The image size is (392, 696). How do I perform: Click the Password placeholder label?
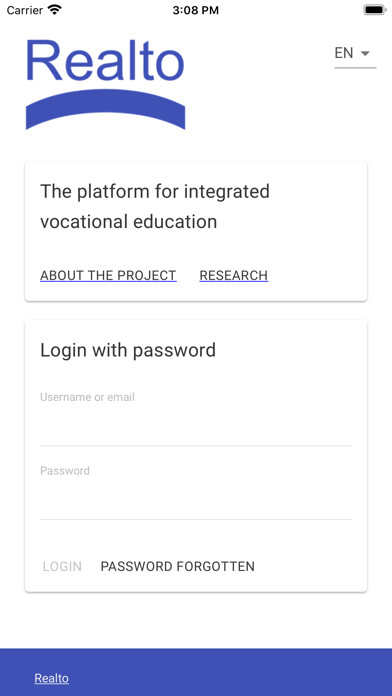tap(65, 471)
